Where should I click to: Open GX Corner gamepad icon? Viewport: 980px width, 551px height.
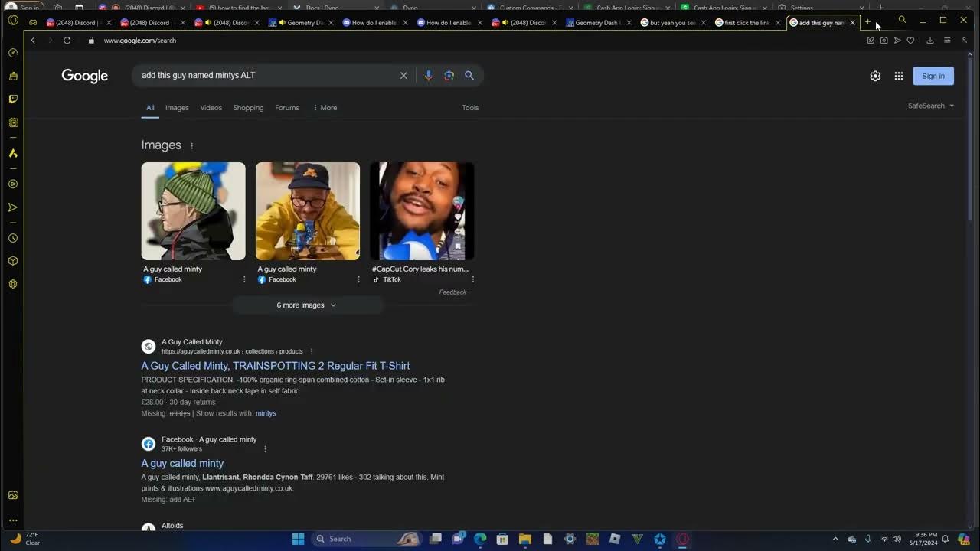[x=33, y=22]
